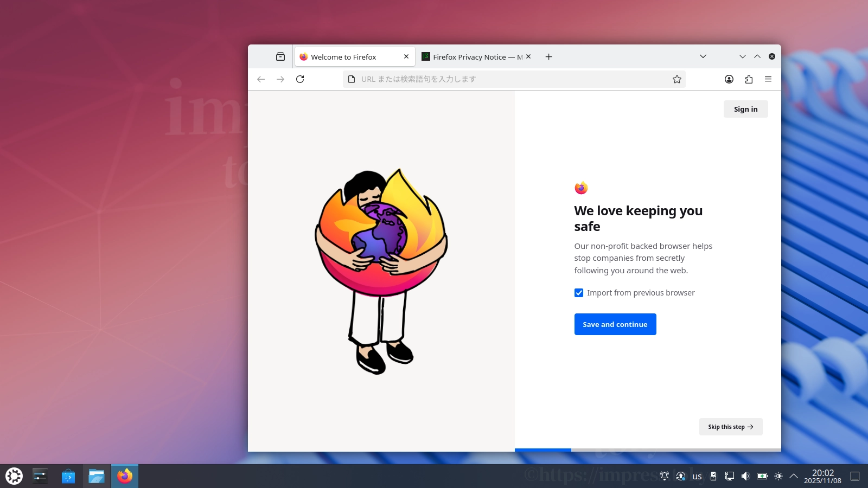Screen dimensions: 868x488
Task: Open the screen brightness tray icon
Action: 778,476
